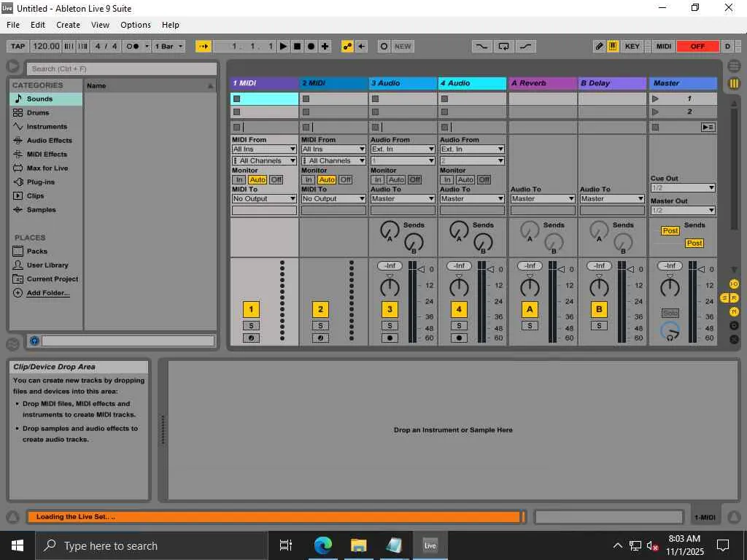This screenshot has width=747, height=560.
Task: Toggle Draw Mode pencil button
Action: (600, 46)
